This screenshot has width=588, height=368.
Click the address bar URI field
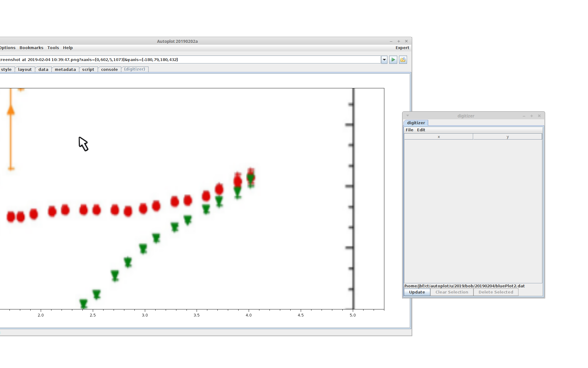[190, 60]
